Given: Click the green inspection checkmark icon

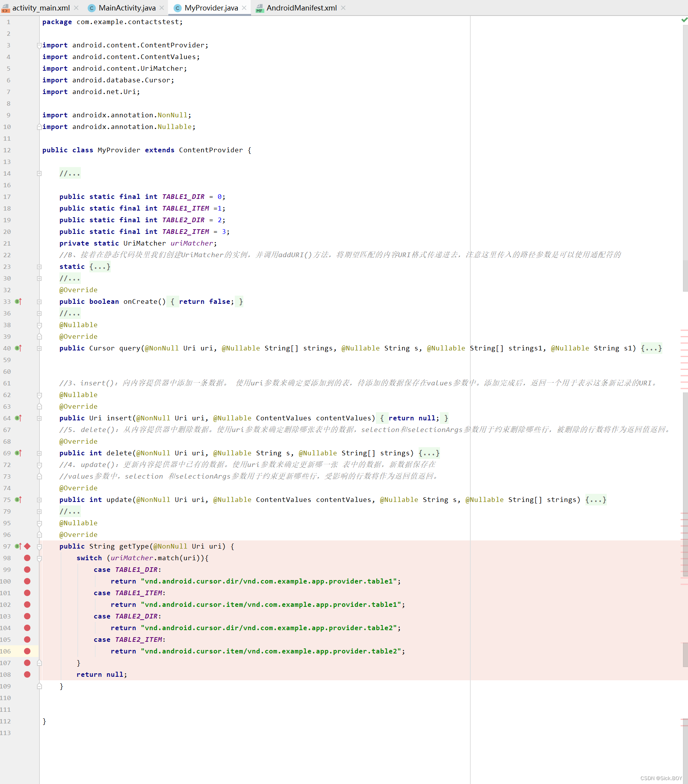Looking at the screenshot, I should pos(684,20).
